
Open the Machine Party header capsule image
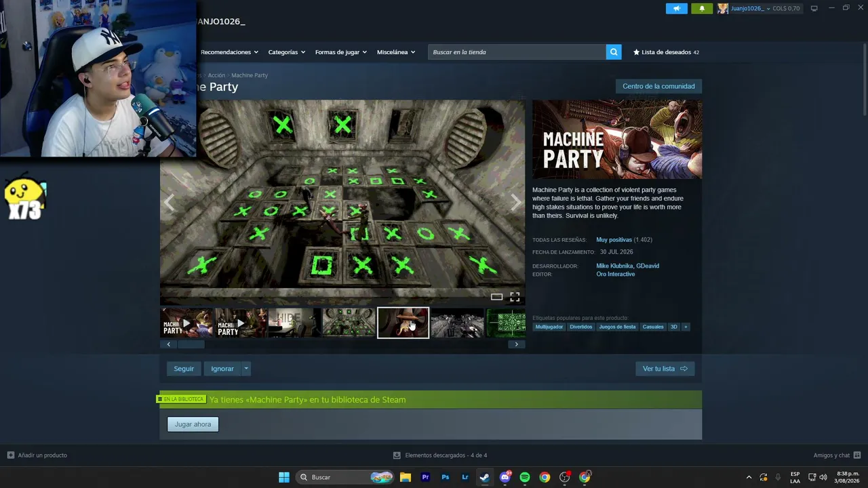pos(617,140)
